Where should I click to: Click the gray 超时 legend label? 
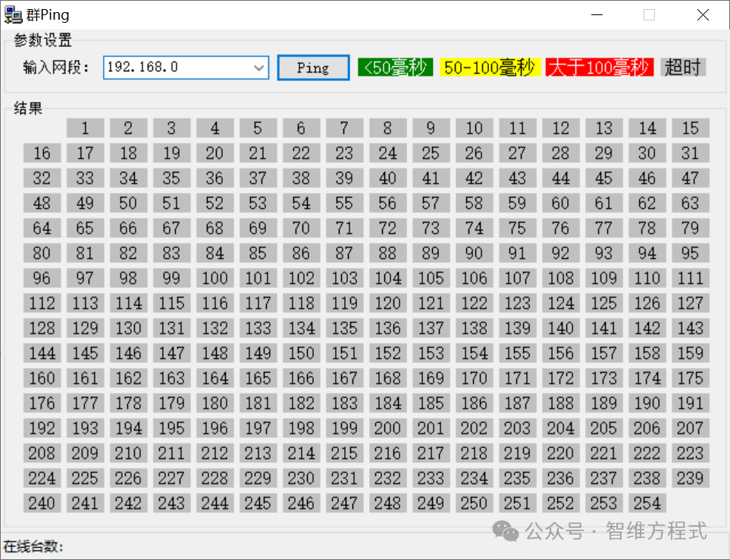(x=682, y=67)
